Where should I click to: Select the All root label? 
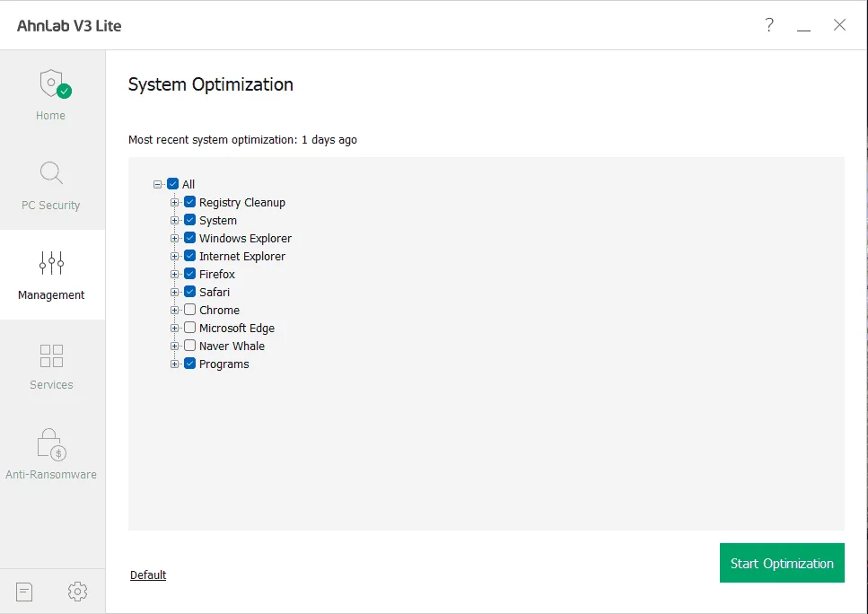coord(189,184)
